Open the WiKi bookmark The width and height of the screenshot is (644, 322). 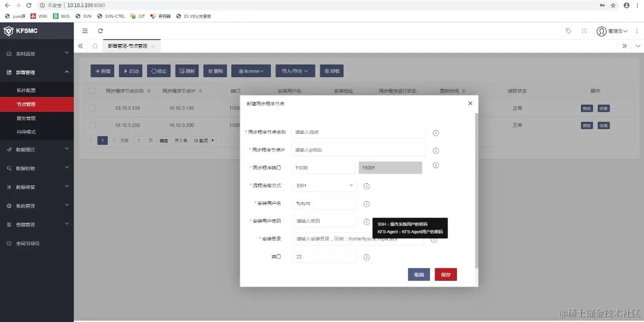tap(39, 16)
